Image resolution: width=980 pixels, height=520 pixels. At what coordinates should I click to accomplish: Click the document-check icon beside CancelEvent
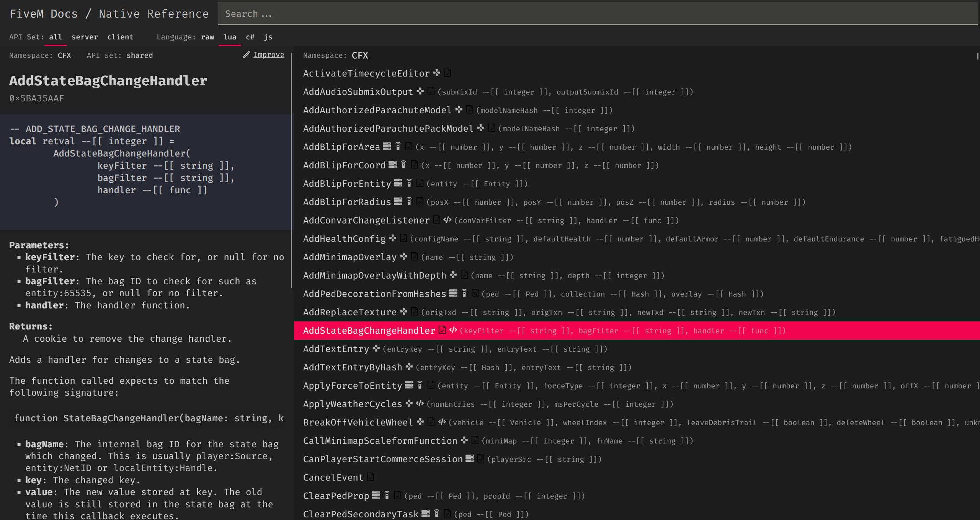[x=370, y=477]
